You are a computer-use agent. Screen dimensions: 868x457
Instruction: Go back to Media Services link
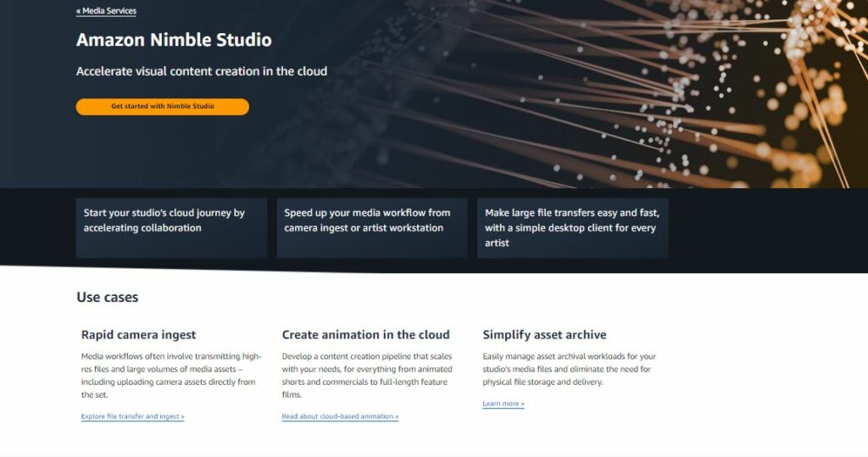point(106,10)
